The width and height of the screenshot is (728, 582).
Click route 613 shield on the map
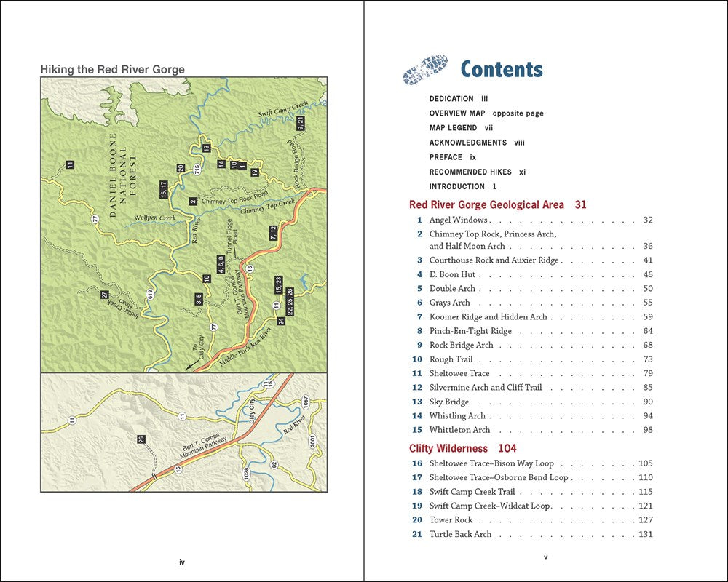coord(149,295)
